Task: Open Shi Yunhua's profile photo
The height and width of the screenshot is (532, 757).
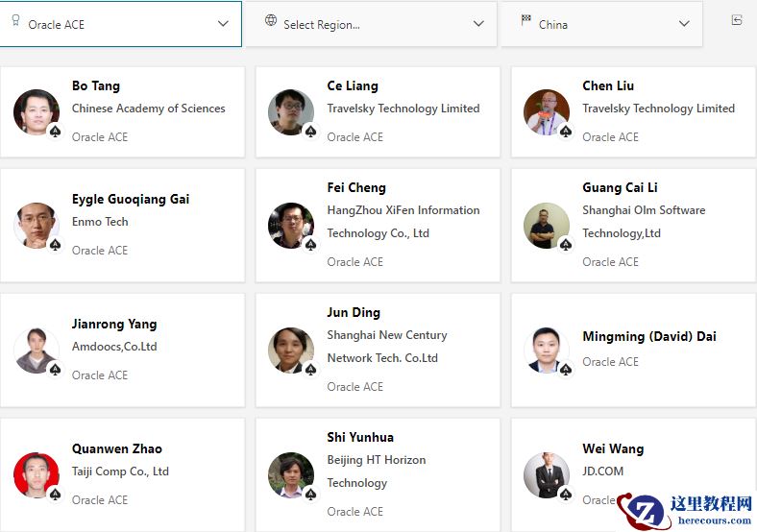Action: 291,475
